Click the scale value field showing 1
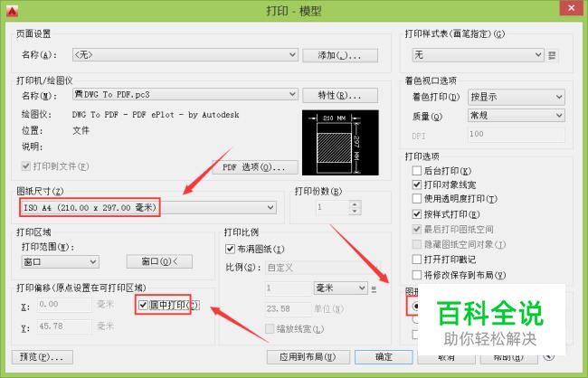The image size is (588, 378). pyautogui.click(x=288, y=288)
